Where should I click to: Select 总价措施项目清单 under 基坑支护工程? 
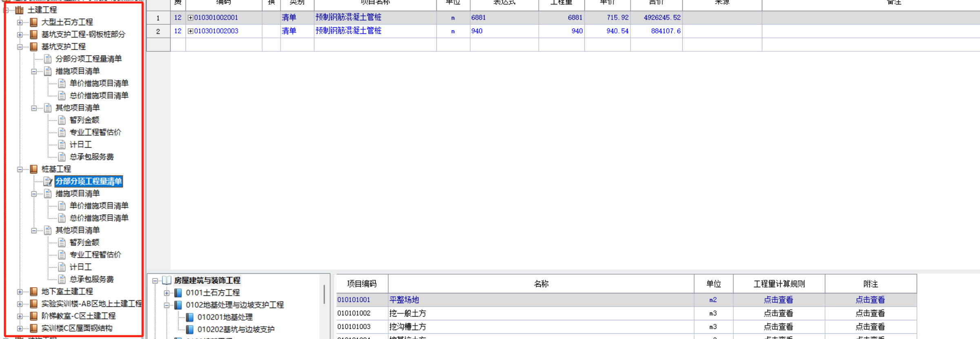99,95
